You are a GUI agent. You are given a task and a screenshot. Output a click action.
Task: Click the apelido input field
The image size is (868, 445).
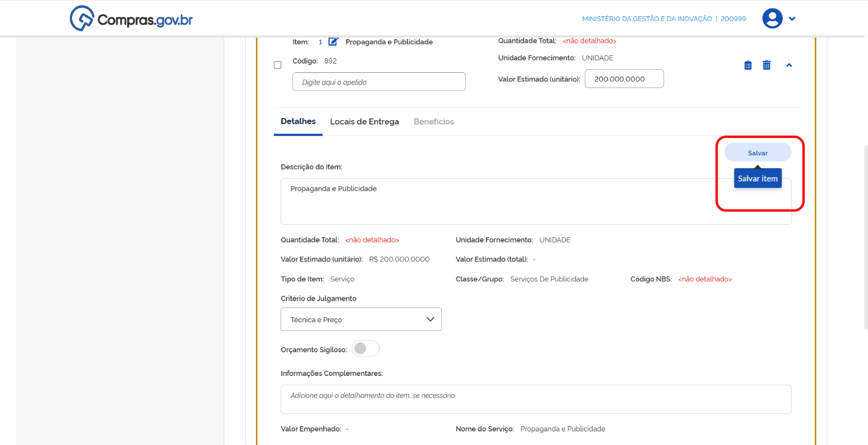click(379, 82)
